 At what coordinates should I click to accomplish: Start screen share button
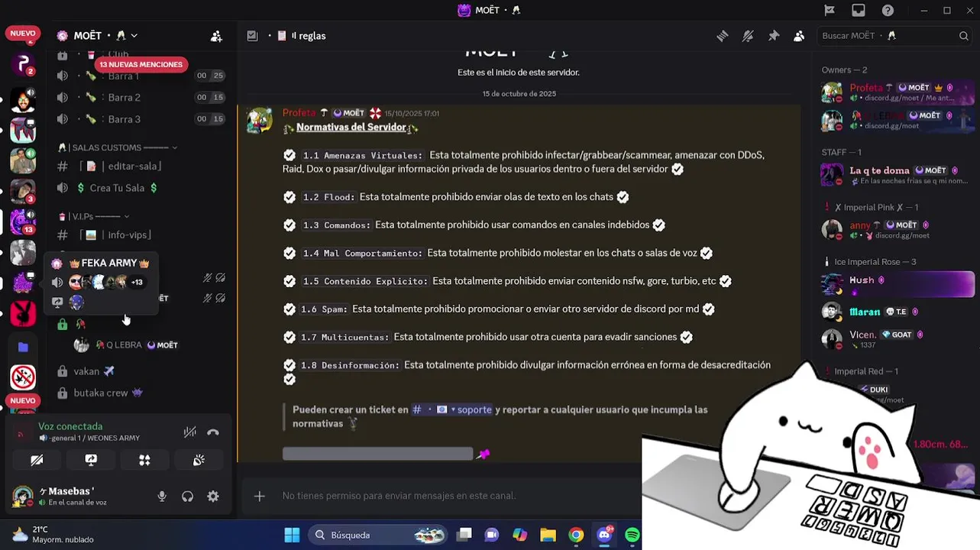pos(91,460)
